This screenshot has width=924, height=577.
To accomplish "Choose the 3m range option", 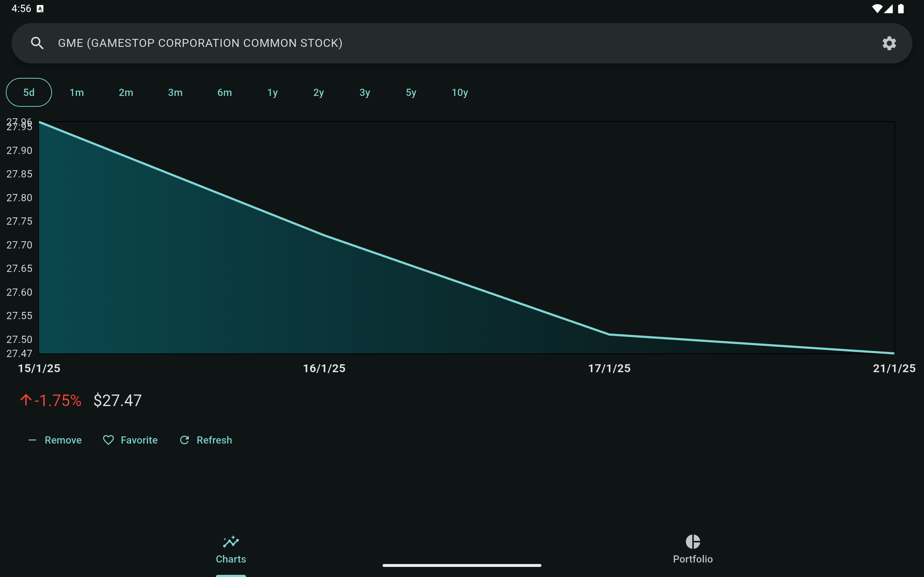I will pyautogui.click(x=175, y=92).
